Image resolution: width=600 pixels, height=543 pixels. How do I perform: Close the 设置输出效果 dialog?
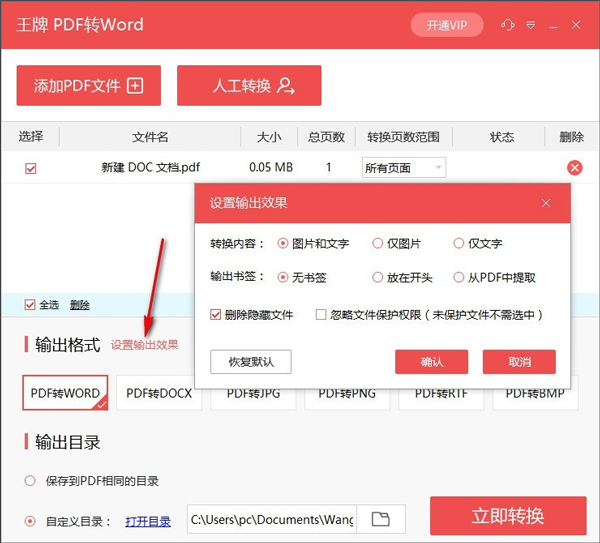point(546,203)
